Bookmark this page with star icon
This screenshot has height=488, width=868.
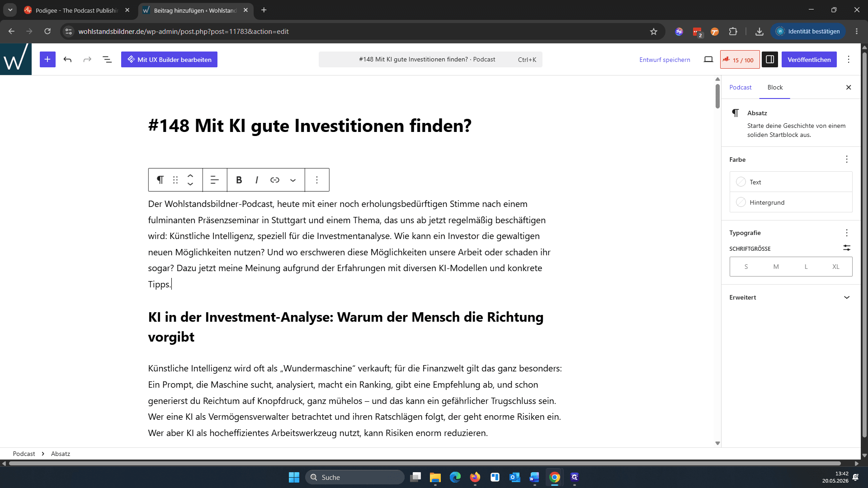(653, 31)
